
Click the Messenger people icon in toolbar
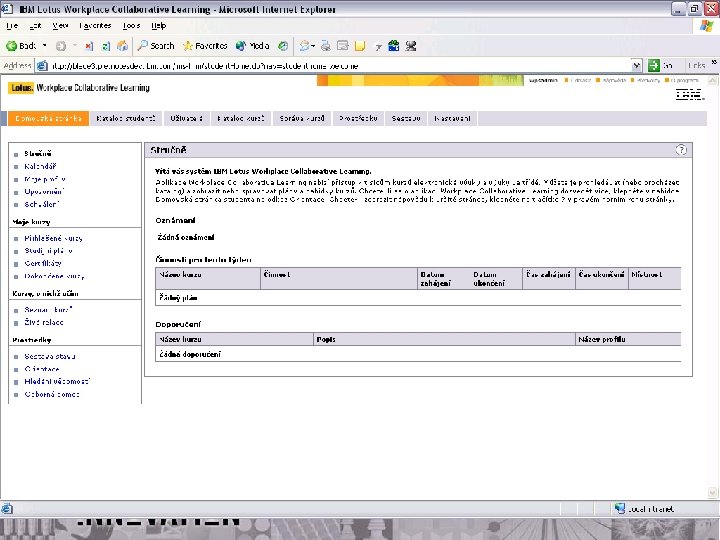click(394, 46)
